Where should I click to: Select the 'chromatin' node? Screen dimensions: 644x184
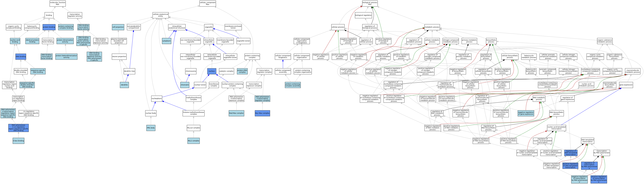click(x=185, y=85)
